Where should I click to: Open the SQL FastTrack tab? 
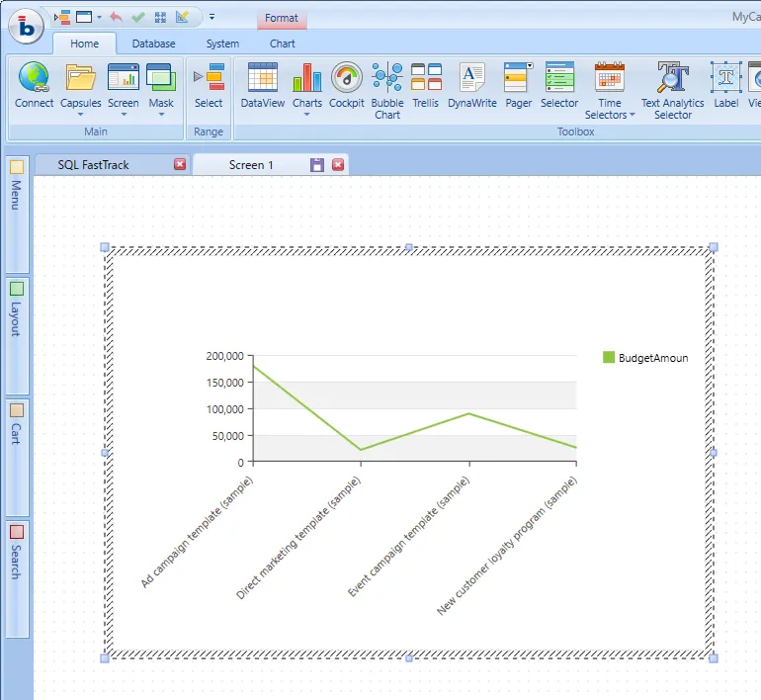click(94, 164)
